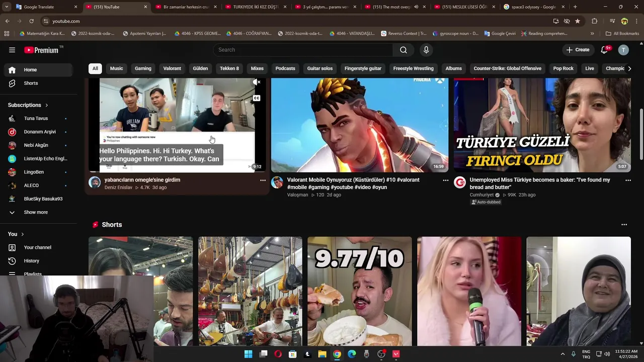The height and width of the screenshot is (362, 644).
Task: Click the YouTube Premium logo
Action: click(42, 50)
